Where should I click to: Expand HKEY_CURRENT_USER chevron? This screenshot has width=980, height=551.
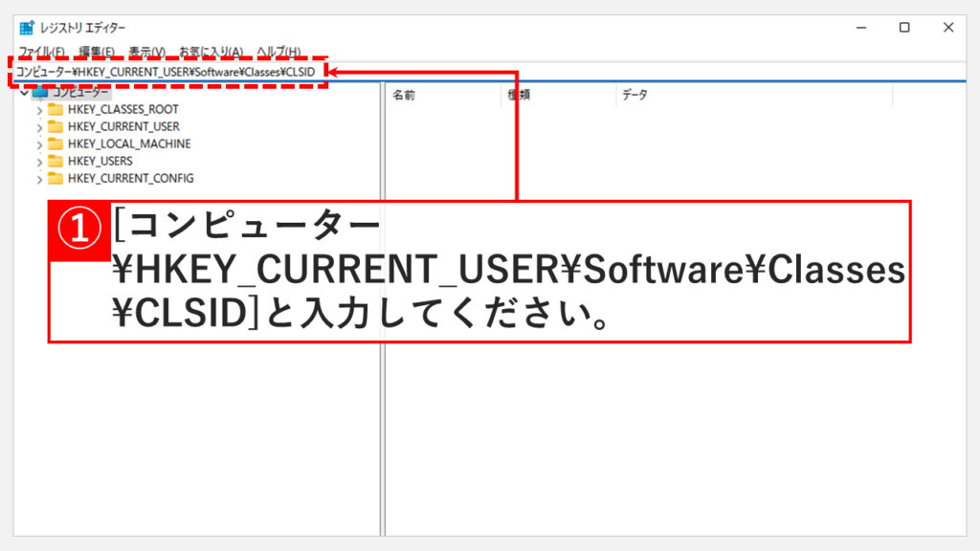point(39,127)
